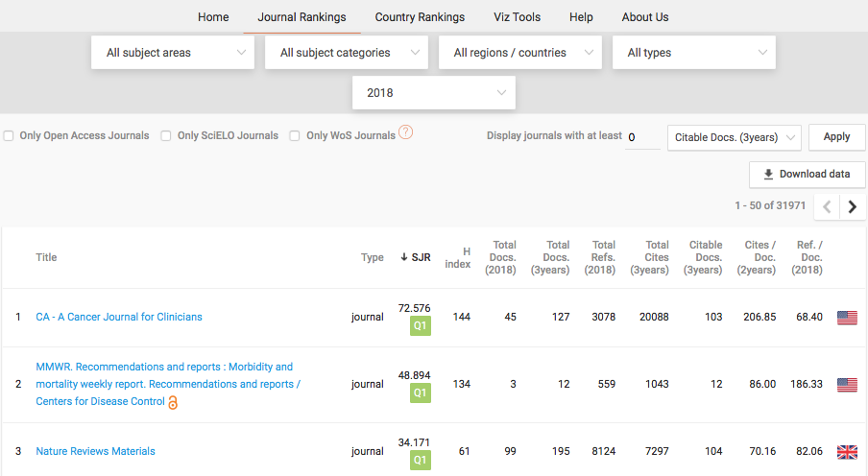Image resolution: width=868 pixels, height=476 pixels.
Task: Open the Country Rankings menu item
Action: click(420, 17)
